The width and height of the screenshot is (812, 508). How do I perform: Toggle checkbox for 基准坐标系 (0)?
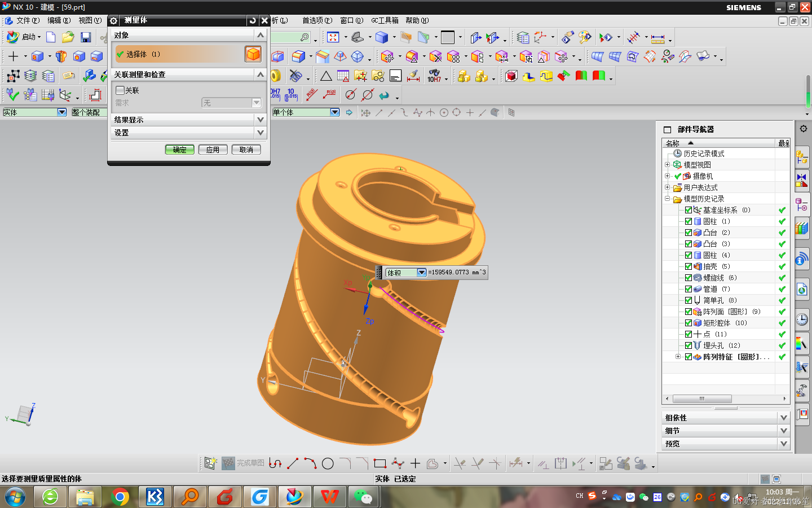point(689,210)
